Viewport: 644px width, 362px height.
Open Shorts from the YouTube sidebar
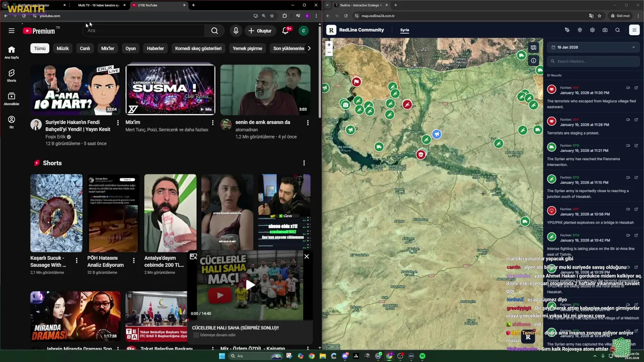(12, 75)
